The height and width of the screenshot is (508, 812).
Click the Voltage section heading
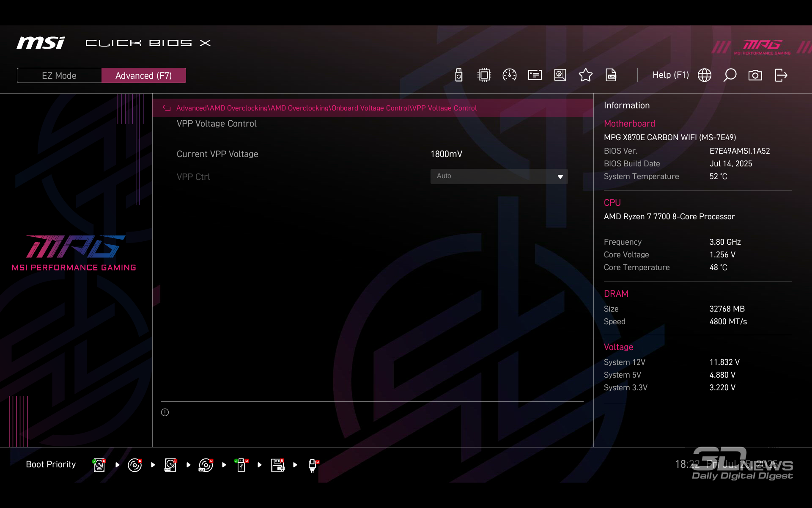coord(618,347)
